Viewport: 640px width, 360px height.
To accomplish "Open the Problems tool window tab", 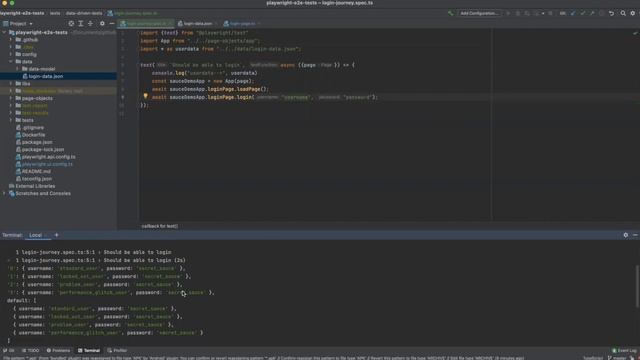I will click(58, 351).
